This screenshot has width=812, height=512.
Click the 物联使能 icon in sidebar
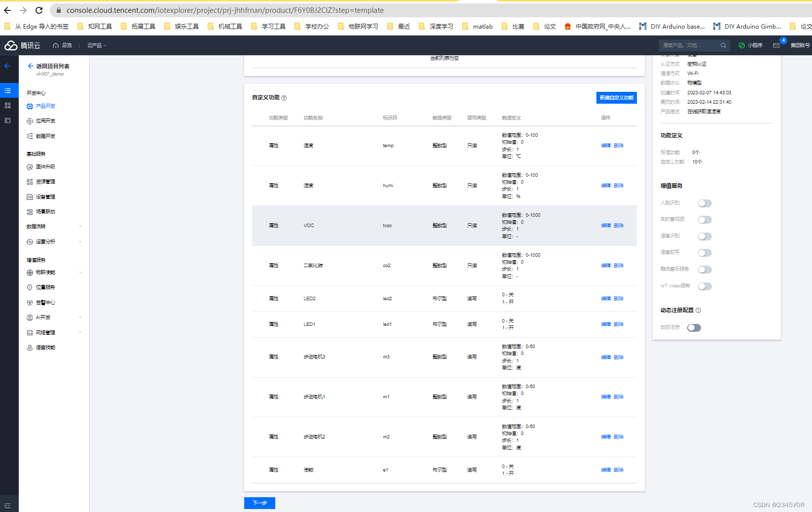point(30,273)
